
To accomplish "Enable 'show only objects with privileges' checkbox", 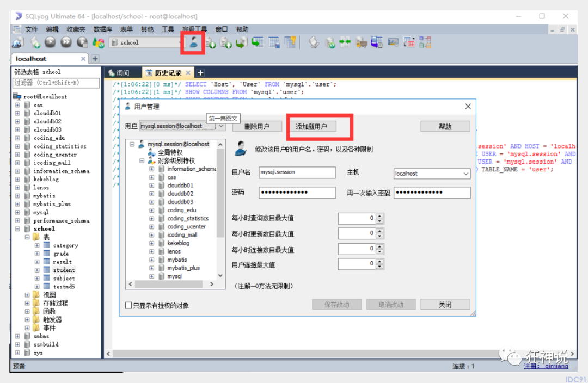I will pyautogui.click(x=128, y=305).
